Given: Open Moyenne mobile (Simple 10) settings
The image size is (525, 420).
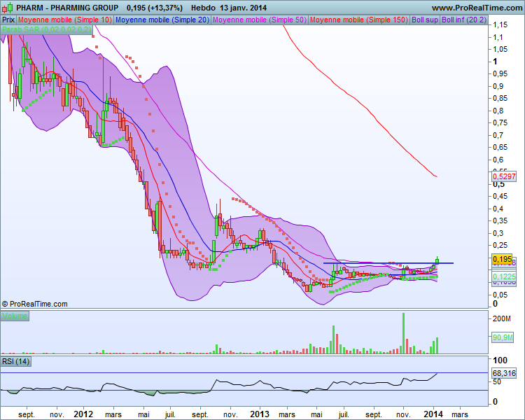Looking at the screenshot, I should coord(65,20).
